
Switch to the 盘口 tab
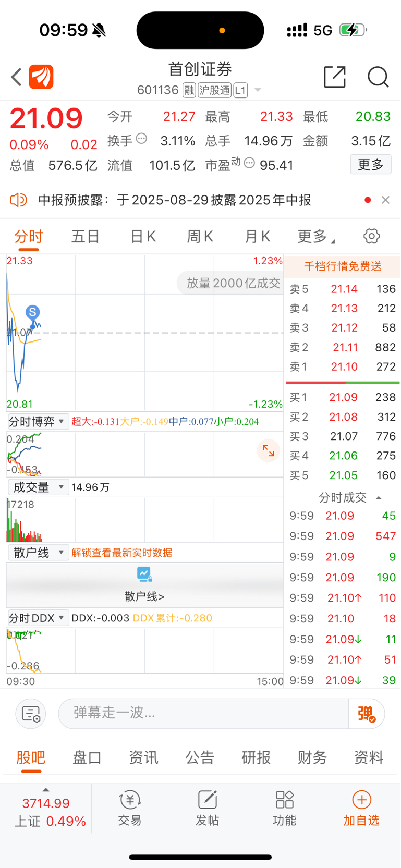[87, 757]
